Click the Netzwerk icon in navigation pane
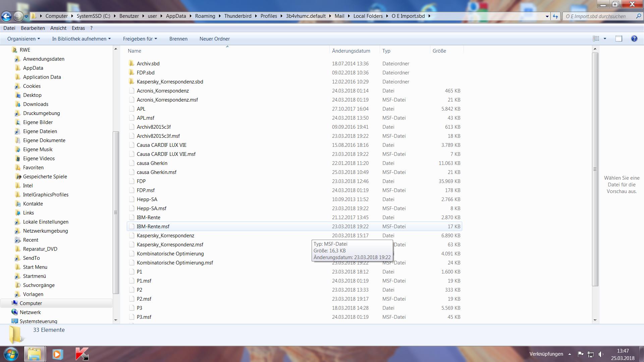 click(x=14, y=312)
